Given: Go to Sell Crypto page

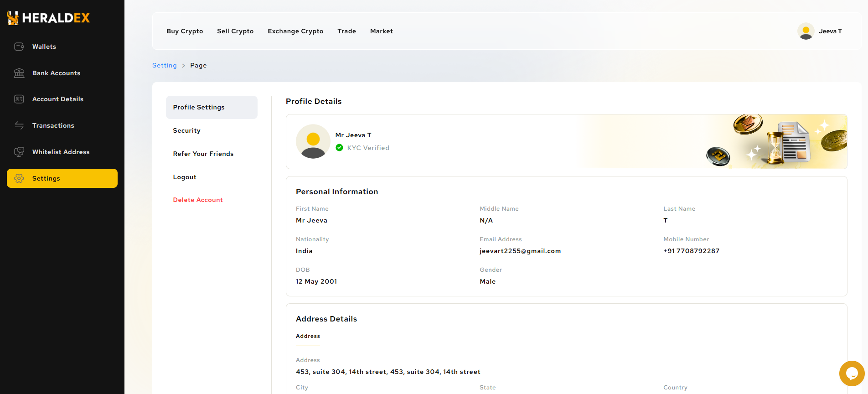Looking at the screenshot, I should click(235, 31).
